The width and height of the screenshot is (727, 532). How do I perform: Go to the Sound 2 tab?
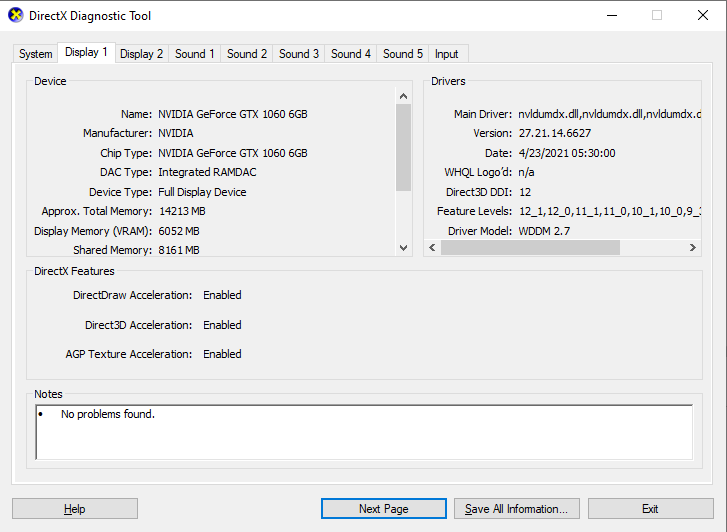click(x=247, y=54)
